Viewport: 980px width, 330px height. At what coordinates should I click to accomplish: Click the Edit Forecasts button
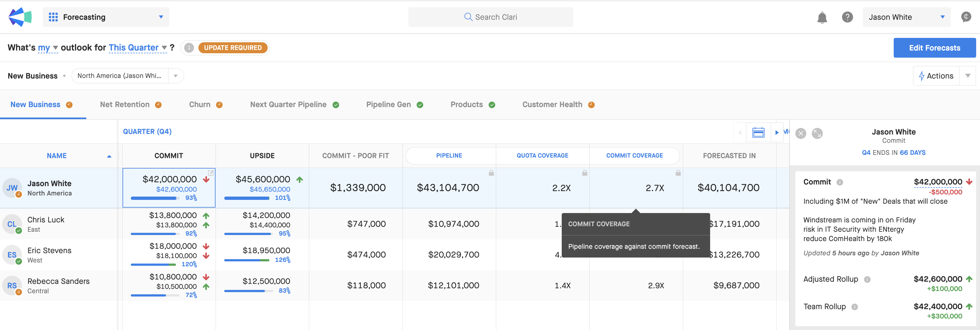934,48
